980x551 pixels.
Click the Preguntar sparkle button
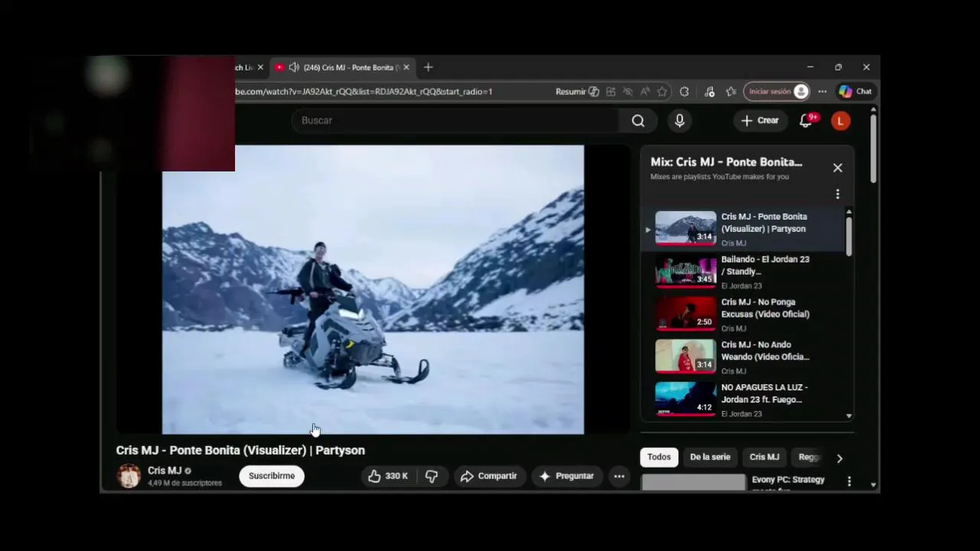point(567,476)
